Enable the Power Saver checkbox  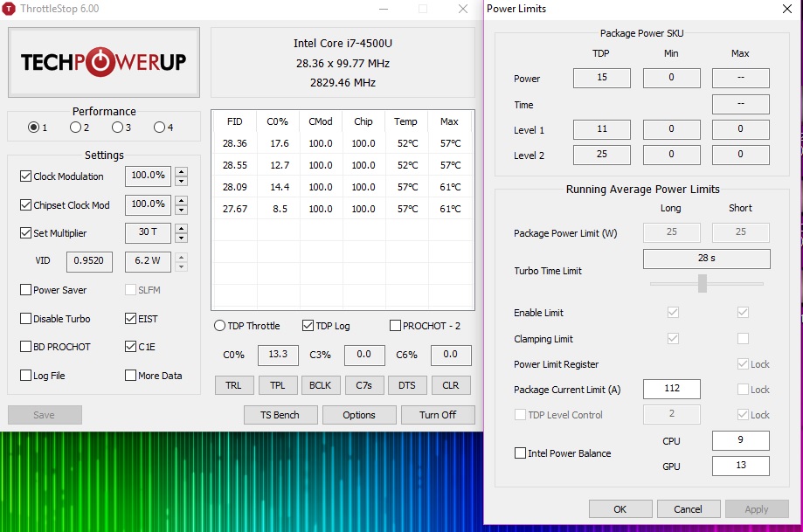point(25,290)
